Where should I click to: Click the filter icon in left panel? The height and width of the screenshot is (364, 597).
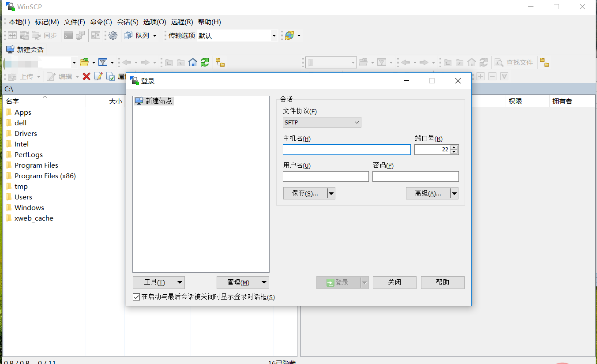point(103,63)
